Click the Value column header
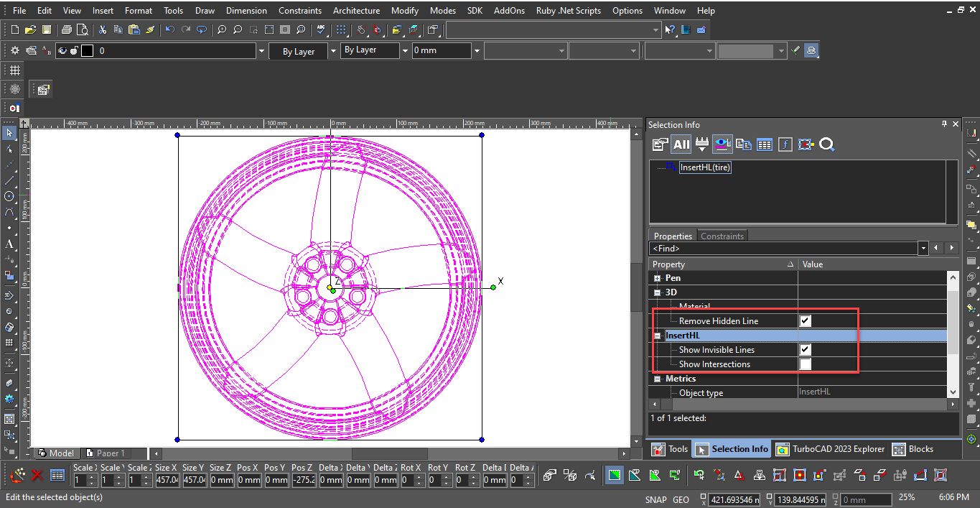The image size is (980, 508). [x=872, y=264]
